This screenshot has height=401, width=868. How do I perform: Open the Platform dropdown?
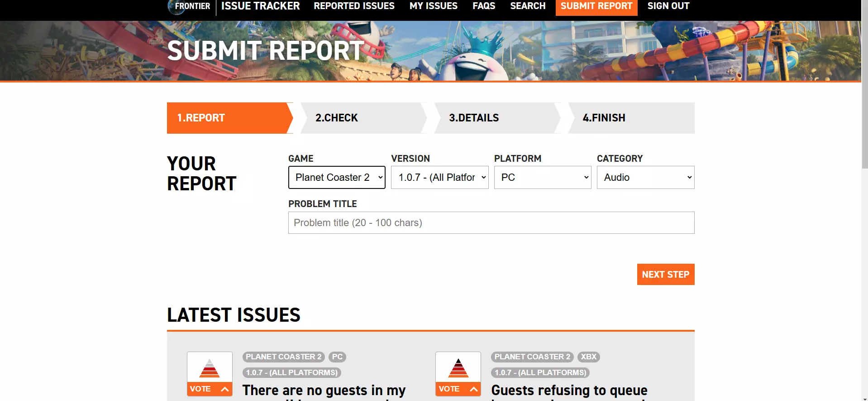(x=543, y=177)
